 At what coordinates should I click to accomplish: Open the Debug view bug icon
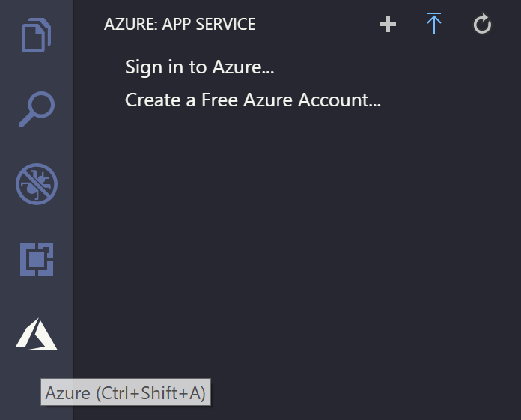37,183
